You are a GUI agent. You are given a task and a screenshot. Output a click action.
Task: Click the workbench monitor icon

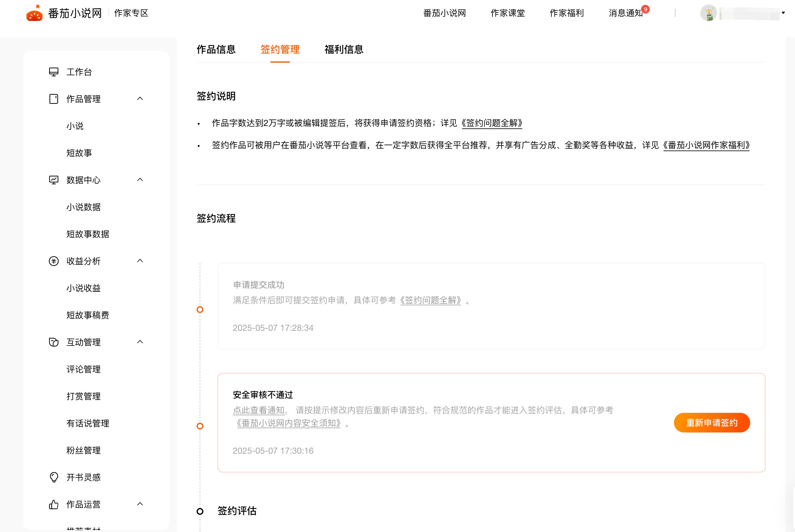(x=54, y=72)
